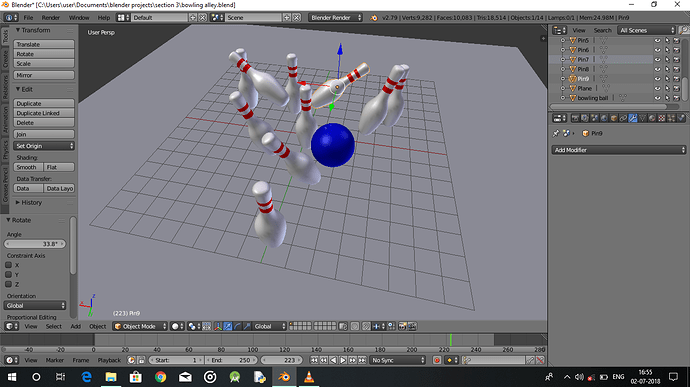The width and height of the screenshot is (690, 387).
Task: Jump to the next keyframe
Action: tap(353, 360)
